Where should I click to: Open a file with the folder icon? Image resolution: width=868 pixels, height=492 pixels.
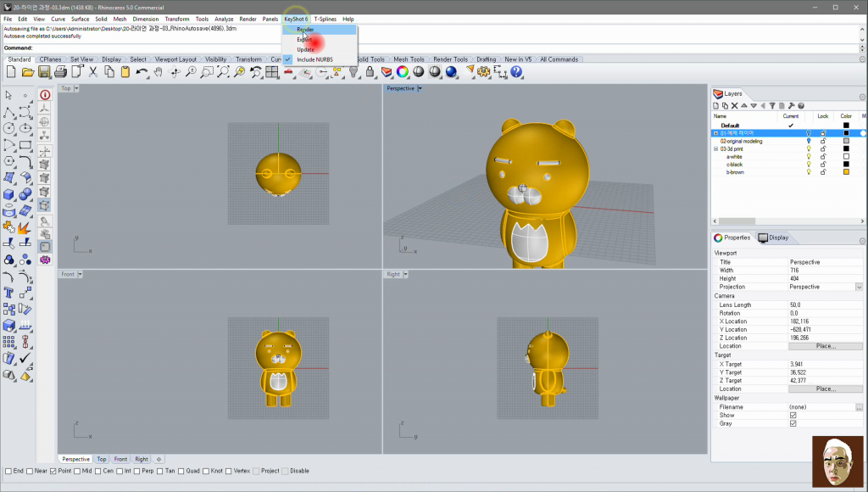(28, 72)
